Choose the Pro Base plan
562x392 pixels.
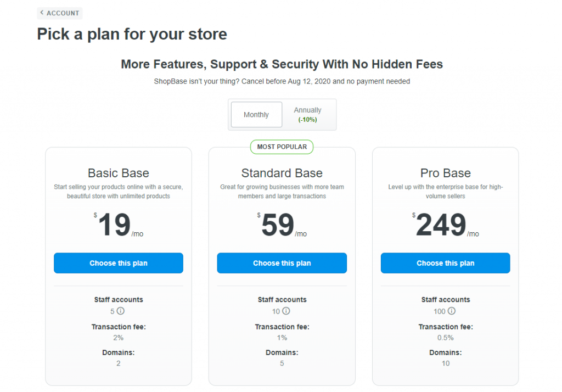tap(446, 263)
